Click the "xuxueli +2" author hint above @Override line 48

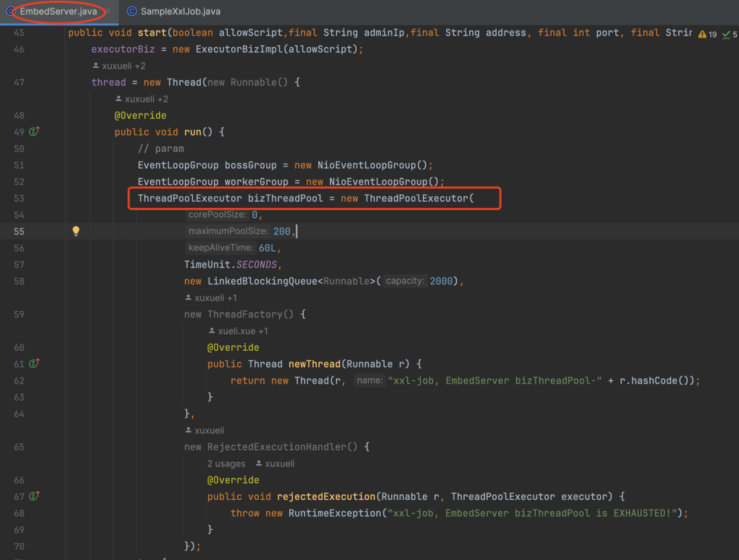(x=142, y=99)
